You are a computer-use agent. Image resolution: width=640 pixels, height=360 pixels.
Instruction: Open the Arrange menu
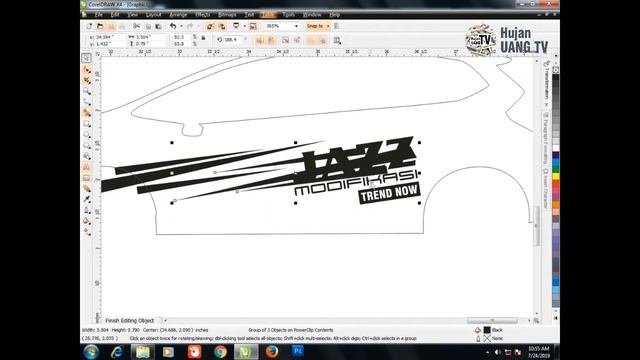[178, 15]
